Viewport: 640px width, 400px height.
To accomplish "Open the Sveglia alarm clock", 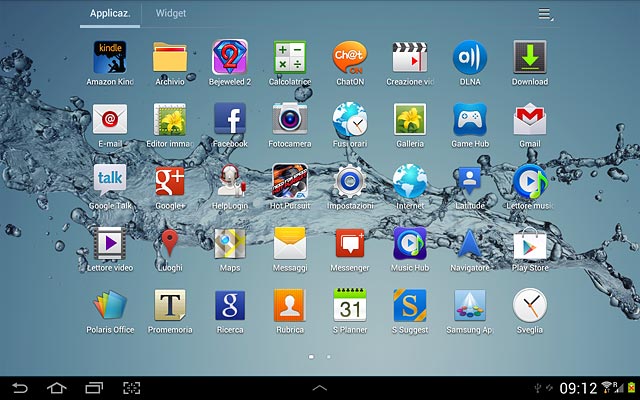I will tap(530, 305).
